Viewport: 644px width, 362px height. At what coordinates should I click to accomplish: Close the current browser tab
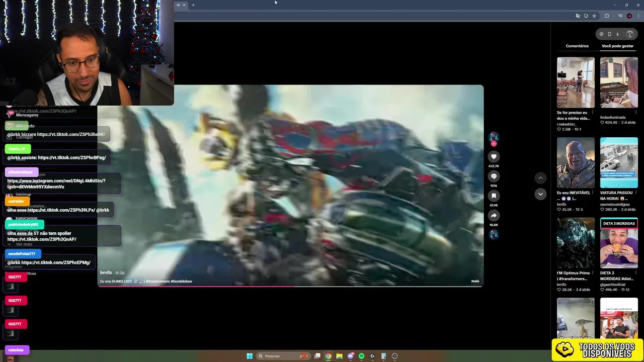coord(184,5)
